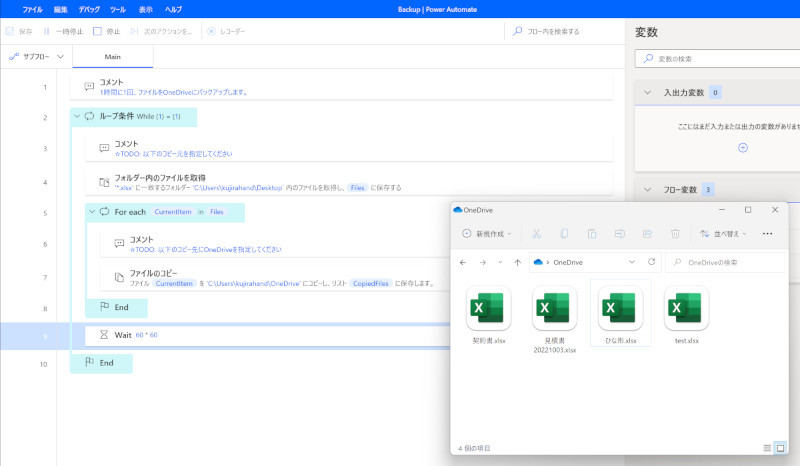
Task: Click the CurrentItem variable in For each
Action: tap(173, 212)
